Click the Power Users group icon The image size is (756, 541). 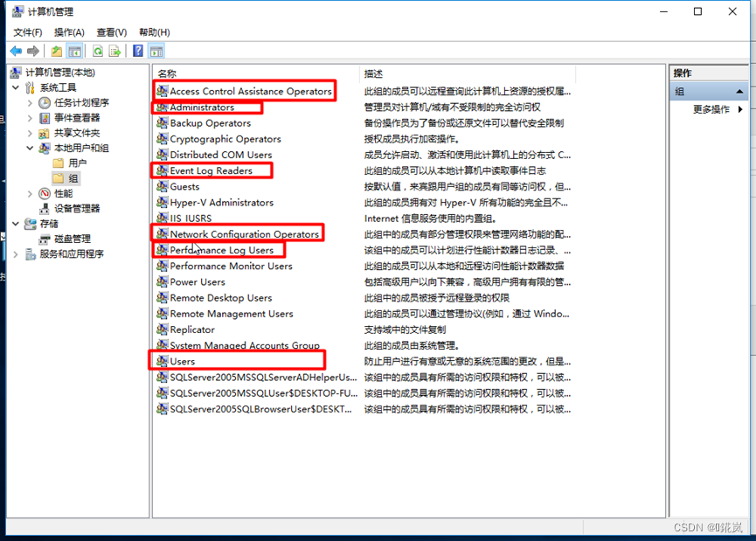coord(162,281)
